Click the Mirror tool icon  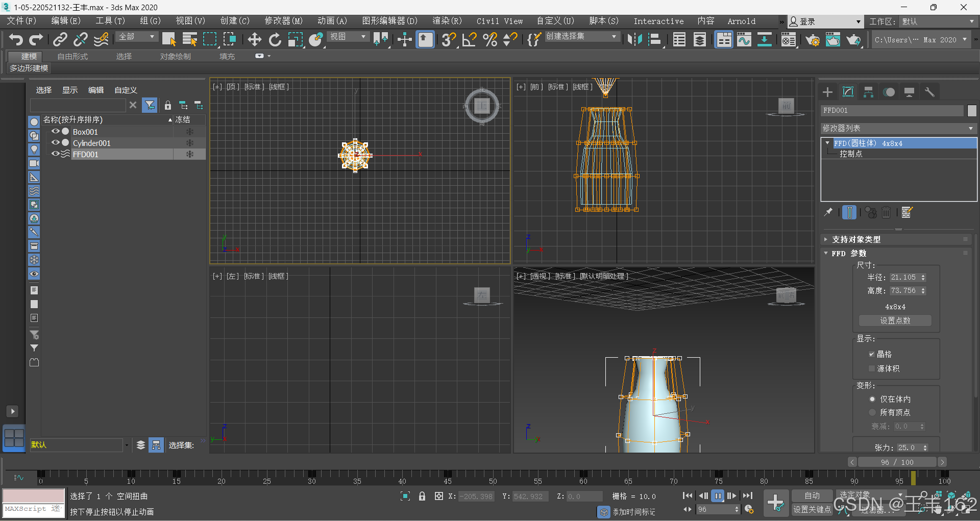(634, 39)
